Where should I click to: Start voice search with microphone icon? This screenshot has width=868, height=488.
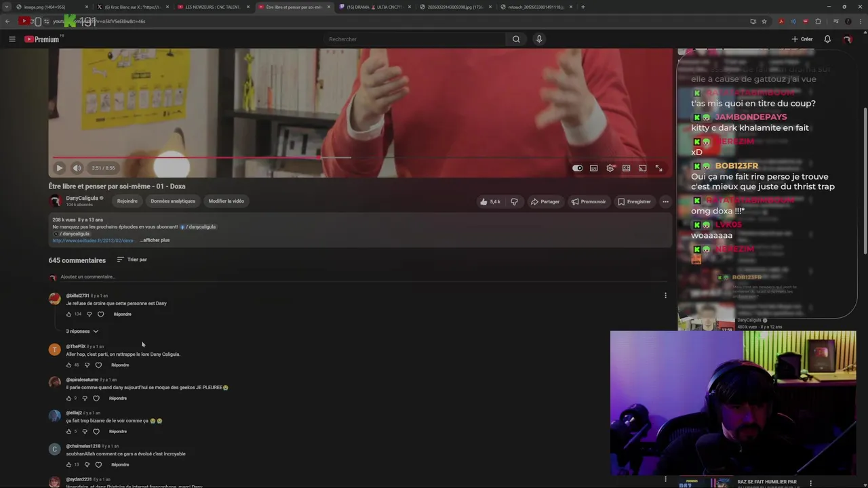pyautogui.click(x=539, y=39)
